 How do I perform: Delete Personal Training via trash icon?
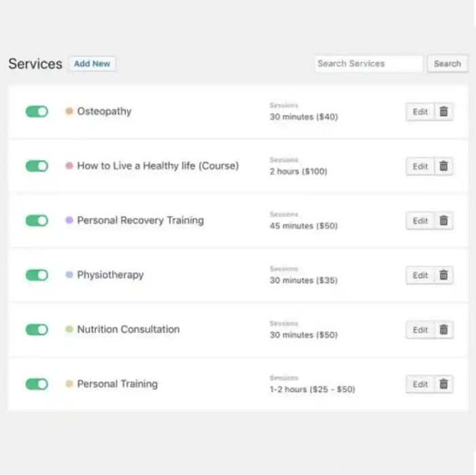click(x=443, y=384)
